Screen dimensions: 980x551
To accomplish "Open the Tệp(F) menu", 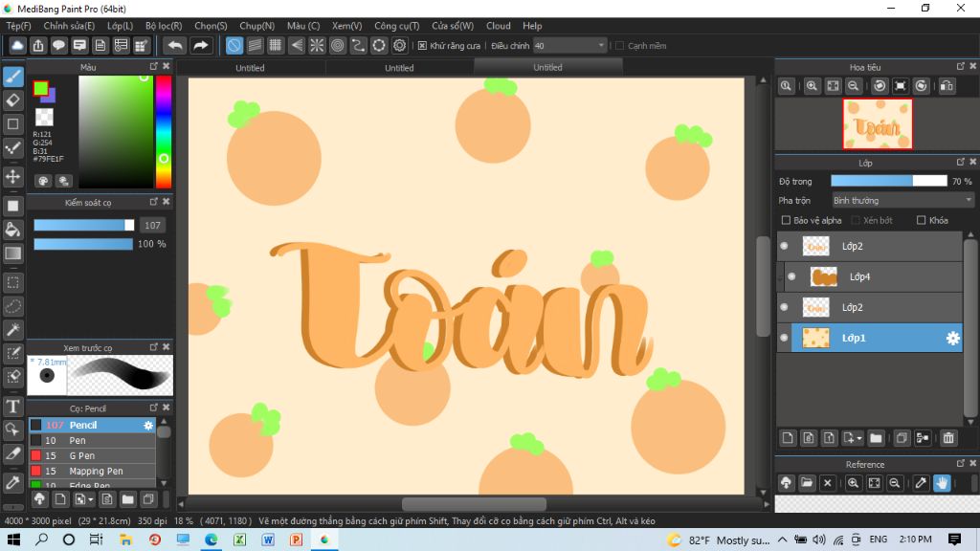I will 19,26.
